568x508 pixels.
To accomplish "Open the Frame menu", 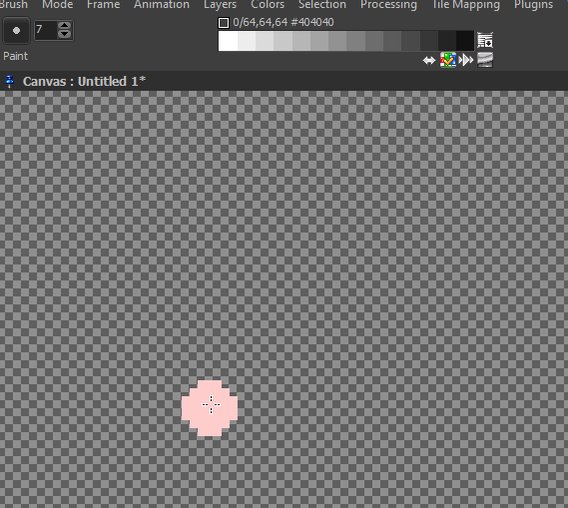I will tap(103, 4).
